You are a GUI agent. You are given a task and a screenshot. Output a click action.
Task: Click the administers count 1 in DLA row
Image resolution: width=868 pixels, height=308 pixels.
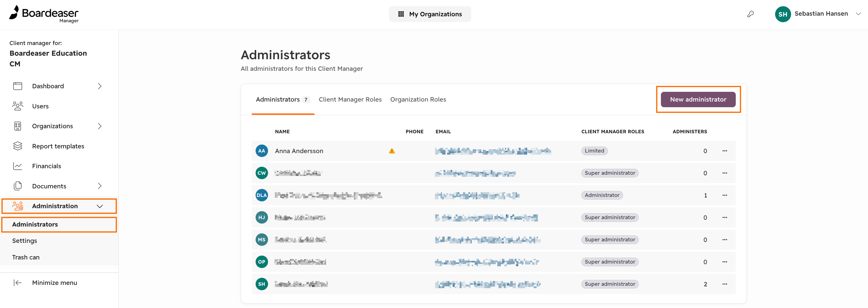(x=705, y=195)
